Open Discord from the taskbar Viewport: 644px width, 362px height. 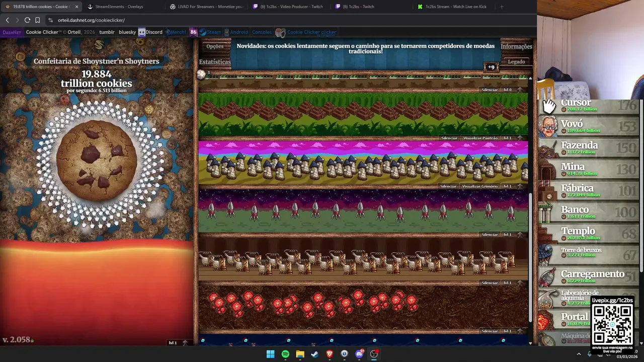coord(359,354)
